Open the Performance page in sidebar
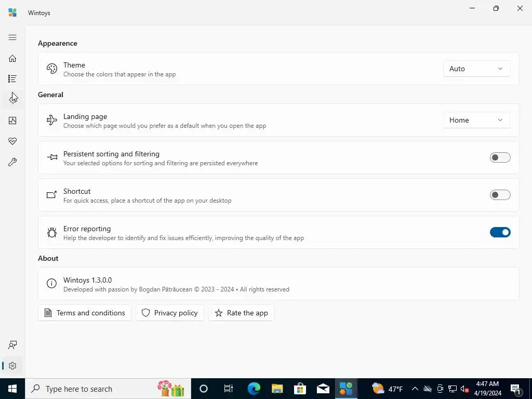The width and height of the screenshot is (532, 399). [x=12, y=121]
